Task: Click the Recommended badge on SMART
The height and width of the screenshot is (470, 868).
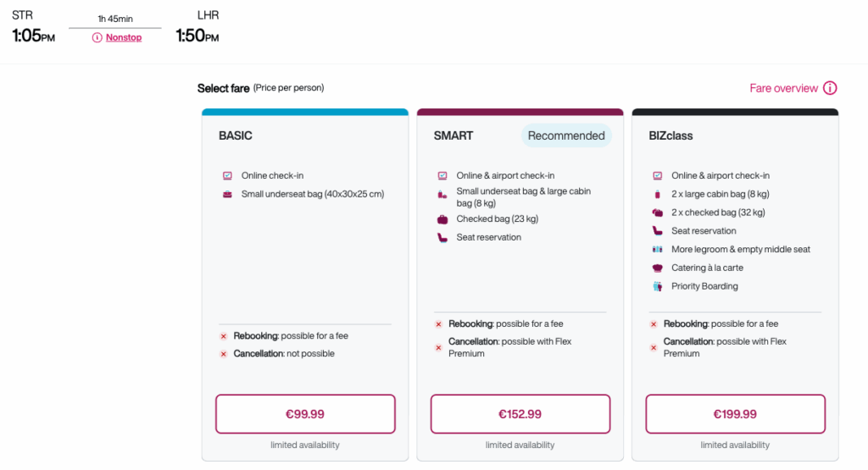Action: point(566,135)
